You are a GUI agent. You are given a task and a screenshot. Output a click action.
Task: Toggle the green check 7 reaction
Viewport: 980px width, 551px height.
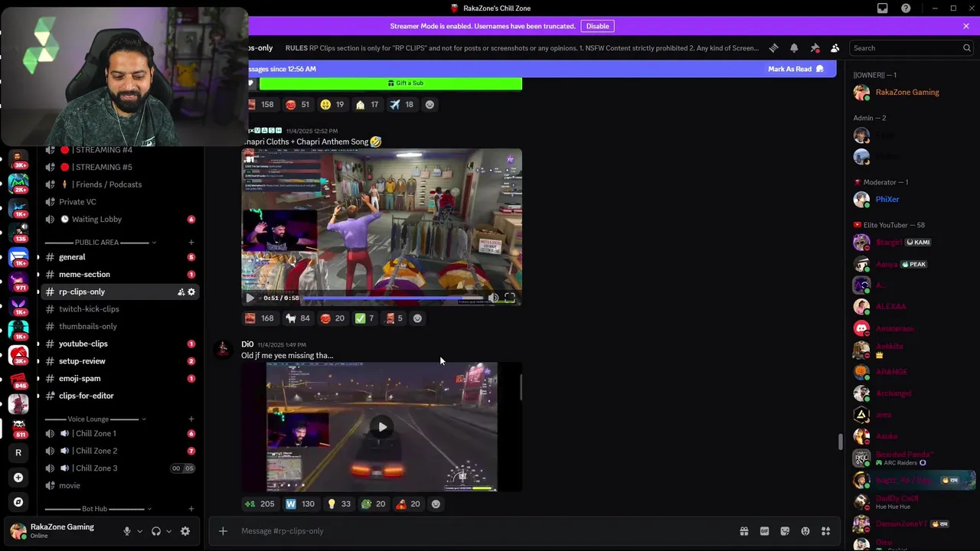tap(364, 318)
